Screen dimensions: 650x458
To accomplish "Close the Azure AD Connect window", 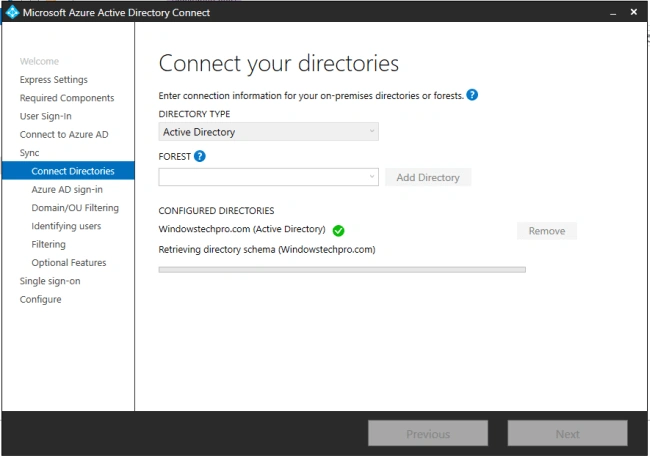I will 633,12.
